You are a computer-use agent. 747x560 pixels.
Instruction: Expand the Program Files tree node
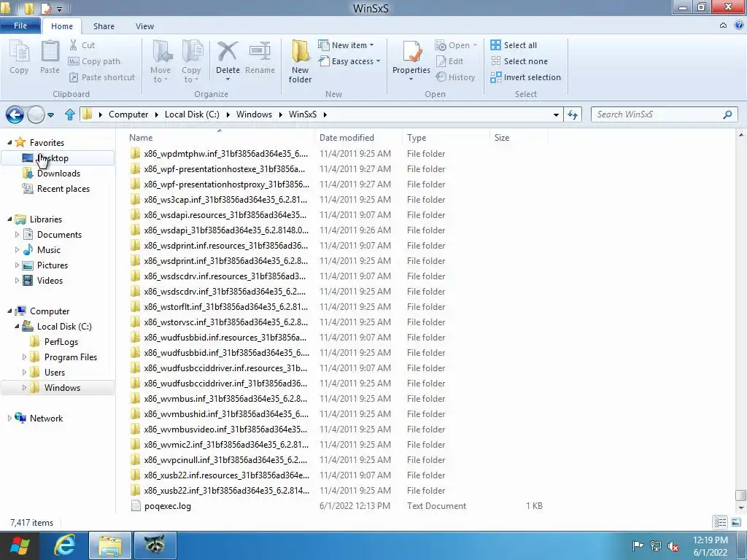[24, 357]
